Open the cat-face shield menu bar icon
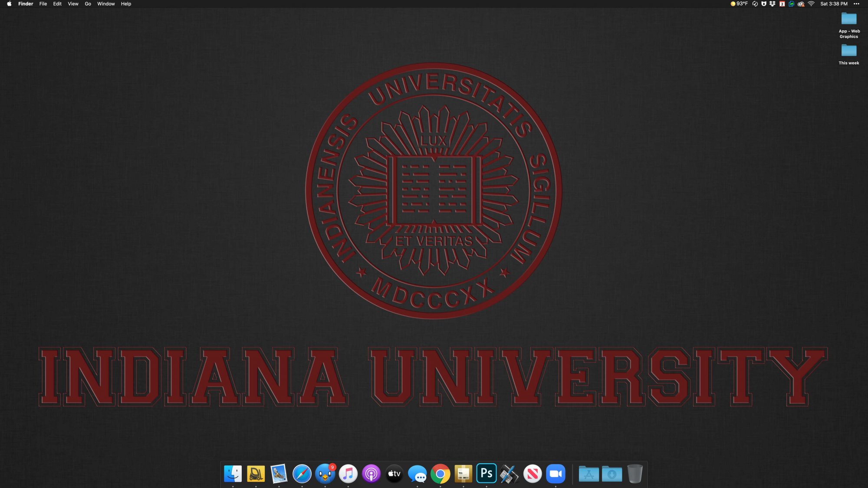 click(x=764, y=4)
